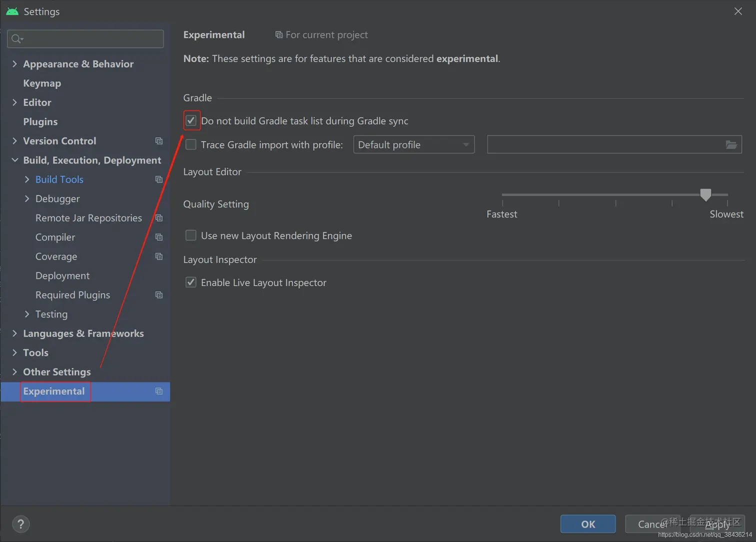
Task: Click the Slowest label under slider
Action: pyautogui.click(x=726, y=214)
